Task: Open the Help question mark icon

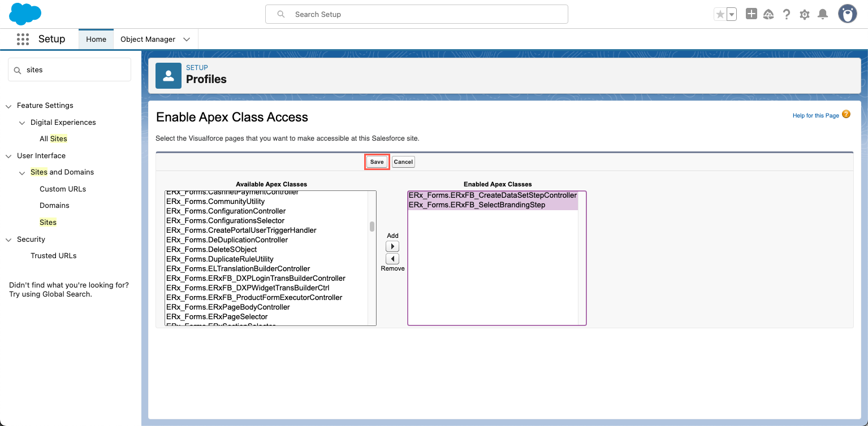Action: click(786, 15)
